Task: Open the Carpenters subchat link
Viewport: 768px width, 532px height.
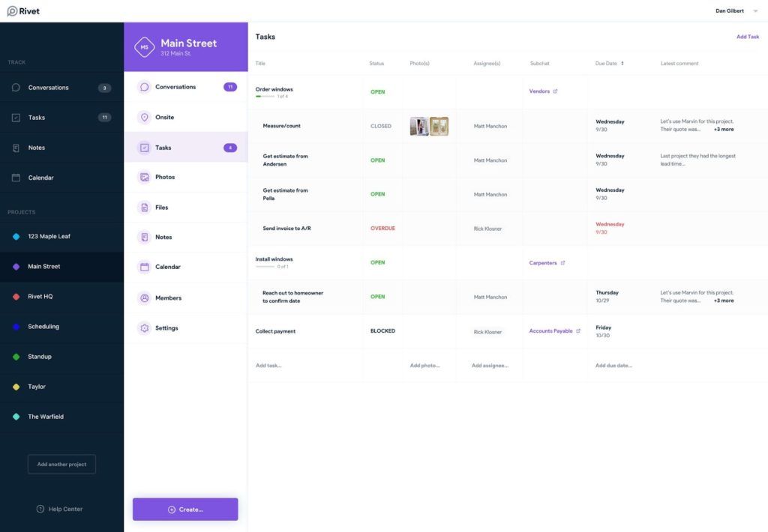Action: coord(543,263)
